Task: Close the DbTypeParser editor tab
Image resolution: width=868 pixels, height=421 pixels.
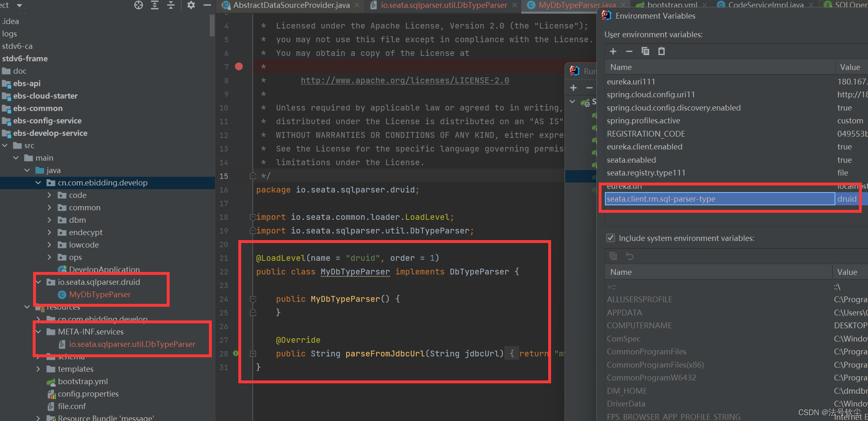Action: [x=515, y=5]
